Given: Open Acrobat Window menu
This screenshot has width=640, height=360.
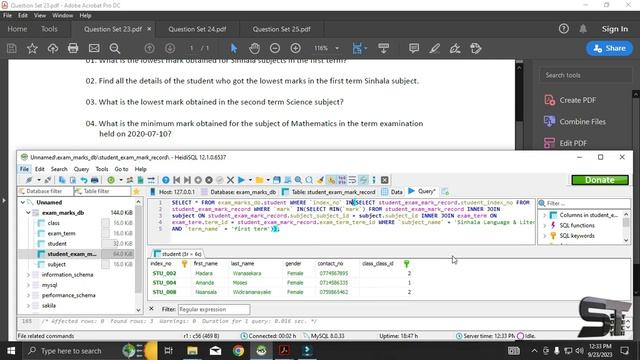Looking at the screenshot, I should pyautogui.click(x=62, y=16).
